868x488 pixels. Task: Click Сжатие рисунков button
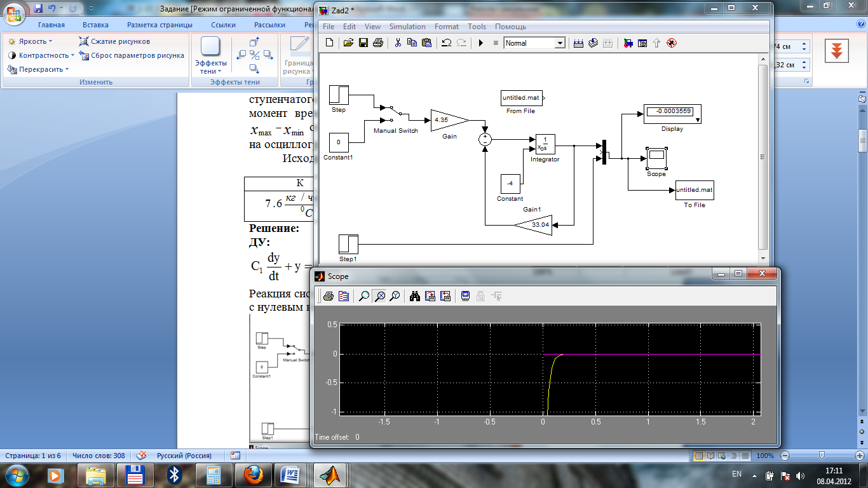[115, 41]
